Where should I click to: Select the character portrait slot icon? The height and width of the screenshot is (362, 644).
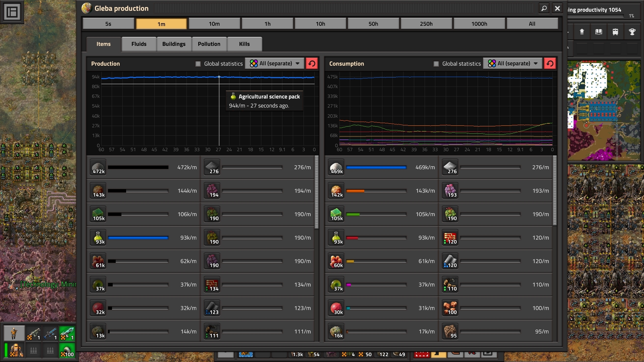[14, 333]
